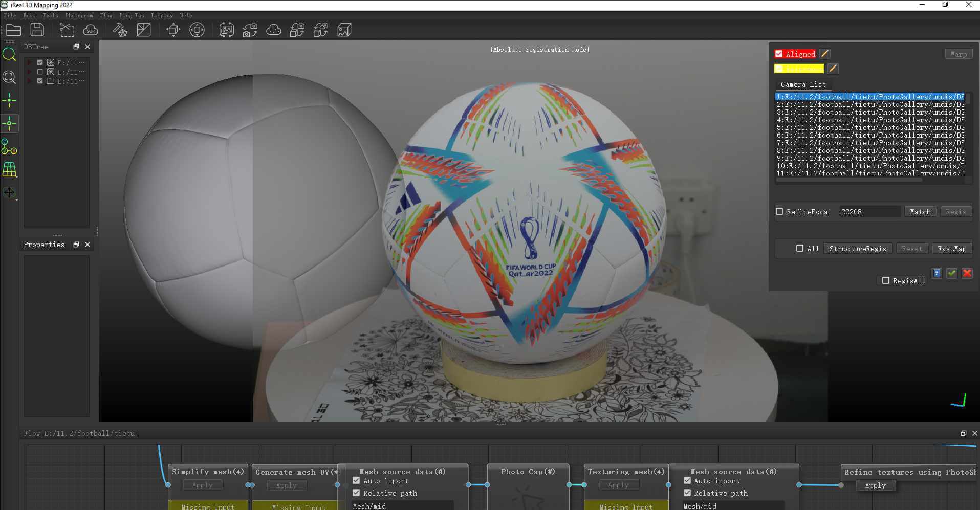This screenshot has width=980, height=510.
Task: Click the dotted point cloud icon
Action: point(274,30)
